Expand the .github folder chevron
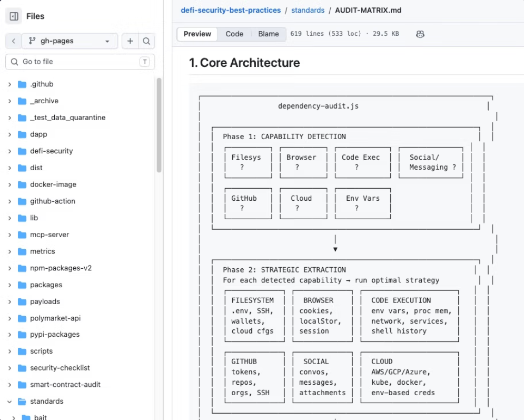The image size is (524, 420). [9, 84]
